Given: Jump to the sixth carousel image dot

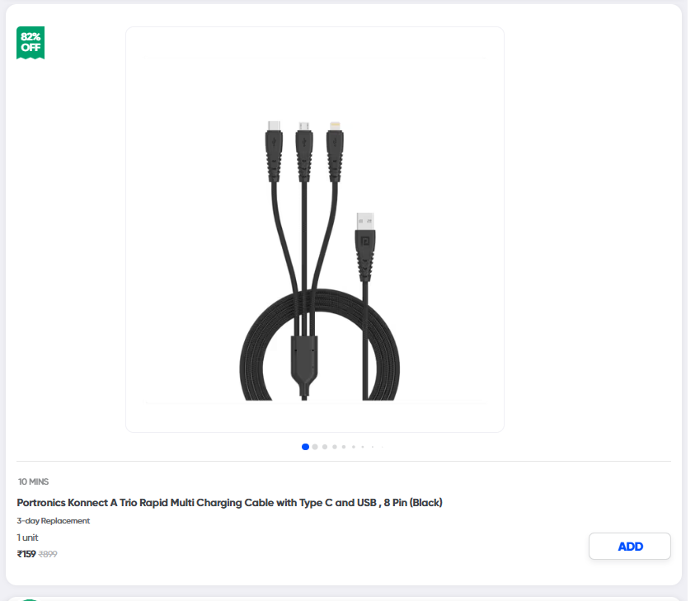Looking at the screenshot, I should click(x=354, y=447).
